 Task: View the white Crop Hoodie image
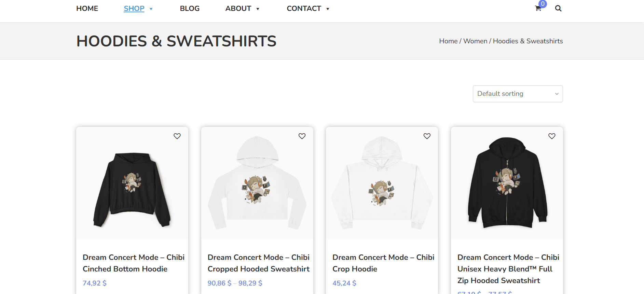tap(382, 184)
